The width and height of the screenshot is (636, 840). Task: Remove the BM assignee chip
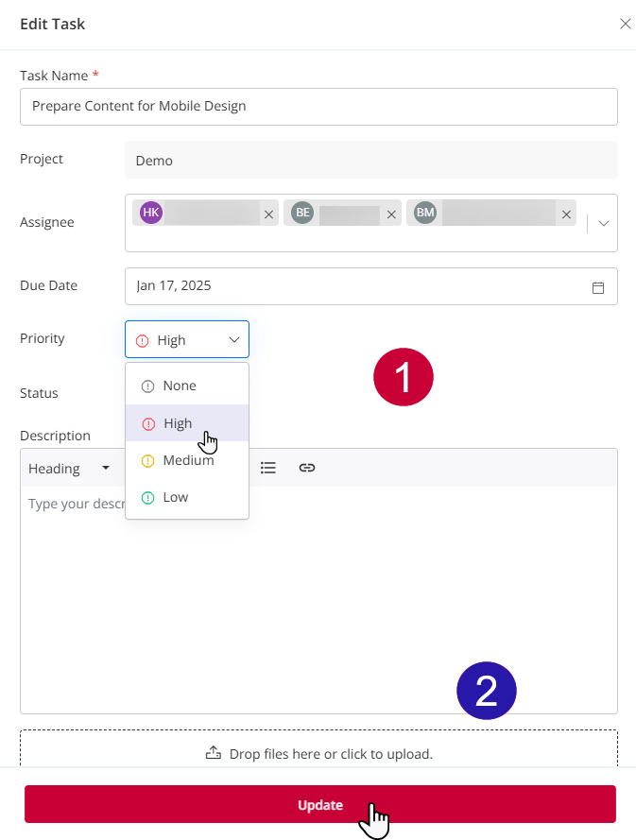pyautogui.click(x=566, y=214)
